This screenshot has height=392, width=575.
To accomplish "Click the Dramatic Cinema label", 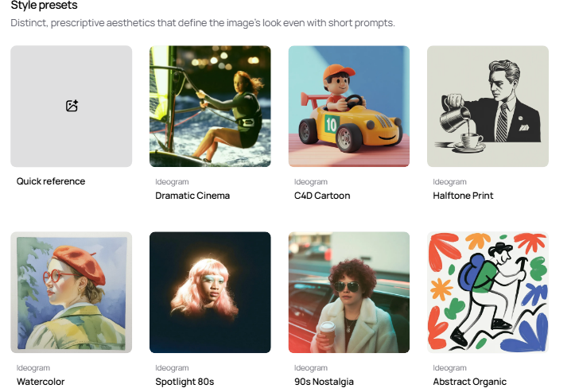I will (192, 196).
